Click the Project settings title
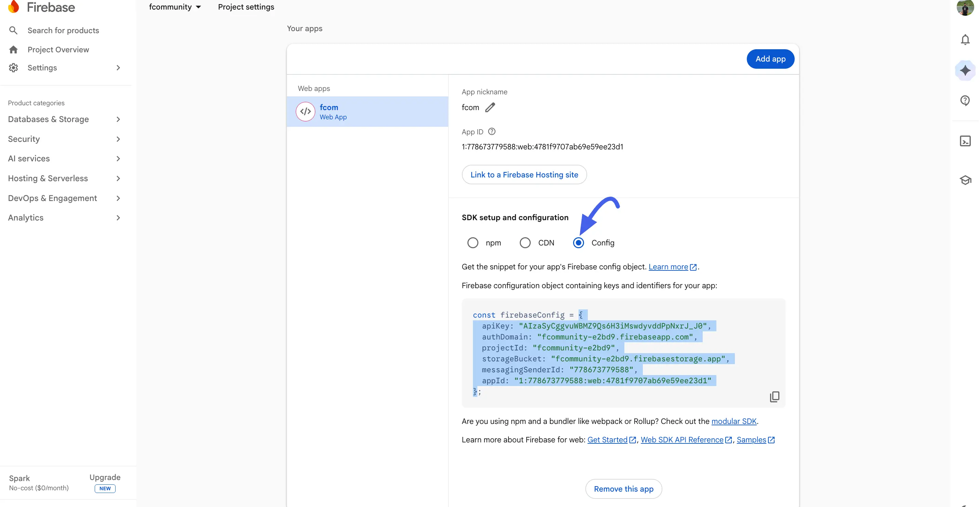The image size is (980, 507). pos(246,7)
